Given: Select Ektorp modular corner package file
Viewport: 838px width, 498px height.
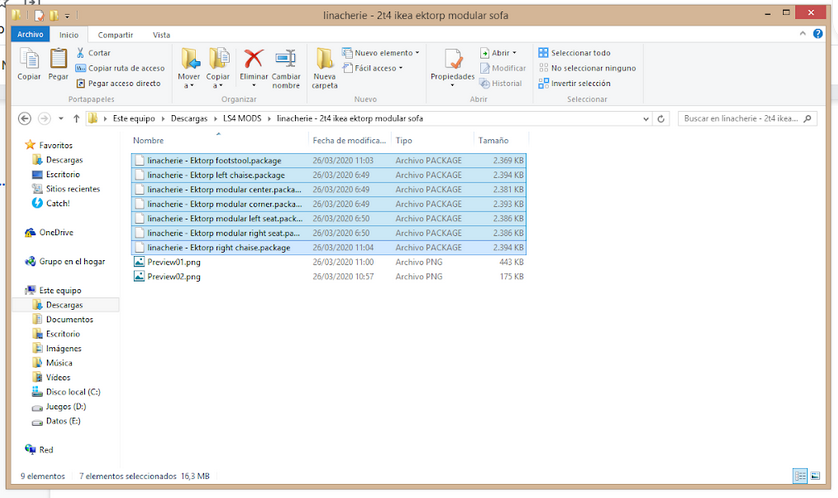Looking at the screenshot, I should 328,204.
